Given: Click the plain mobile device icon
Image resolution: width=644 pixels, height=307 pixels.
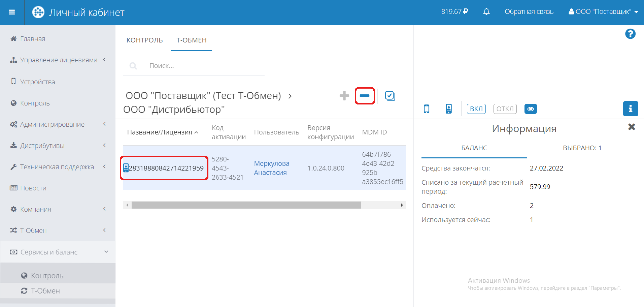Looking at the screenshot, I should pos(427,109).
